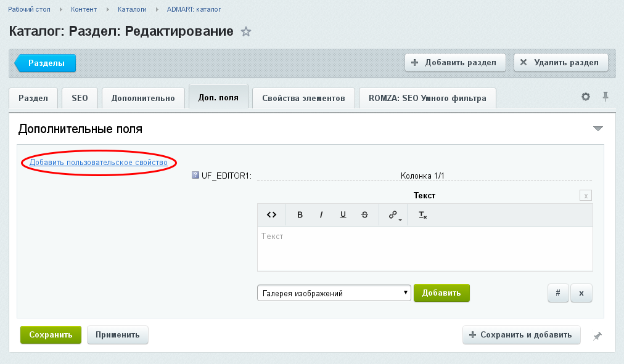Apply italic formatting in text editor
624x364 pixels.
pos(321,215)
